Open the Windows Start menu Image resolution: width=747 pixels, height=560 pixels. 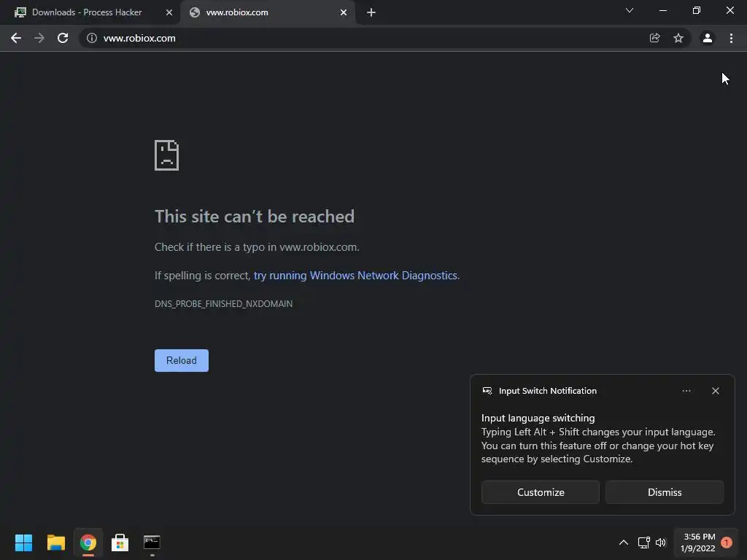click(23, 542)
